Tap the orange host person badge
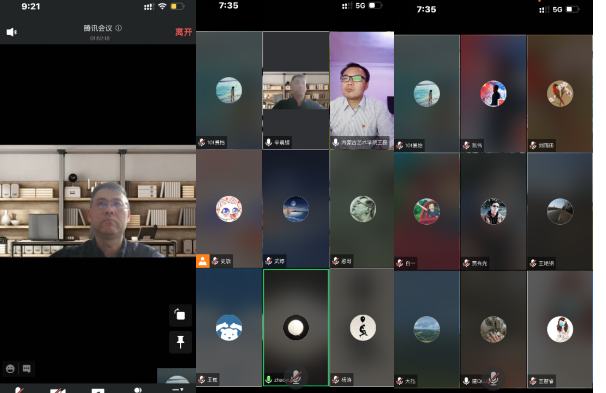Screen dimensions: 606x393 point(203,261)
